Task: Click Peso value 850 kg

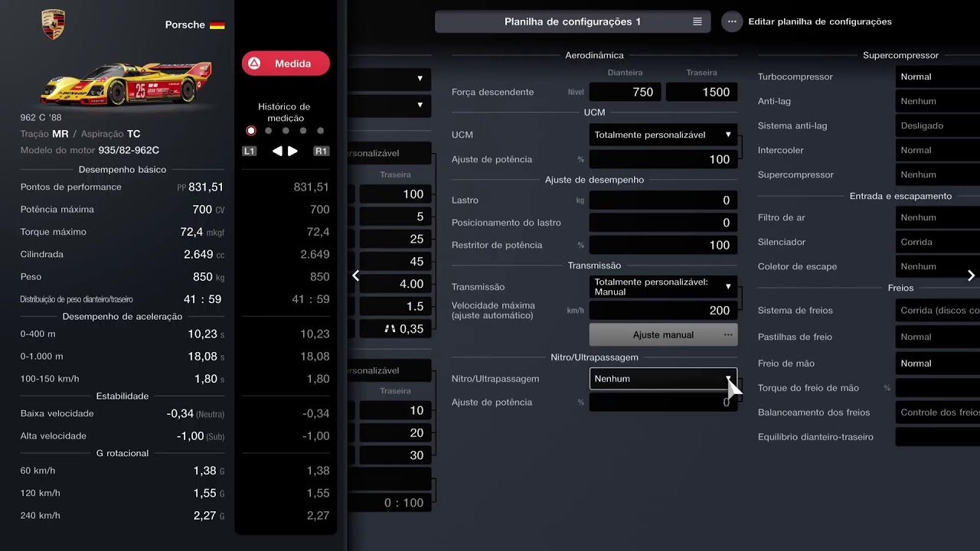Action: (x=202, y=277)
